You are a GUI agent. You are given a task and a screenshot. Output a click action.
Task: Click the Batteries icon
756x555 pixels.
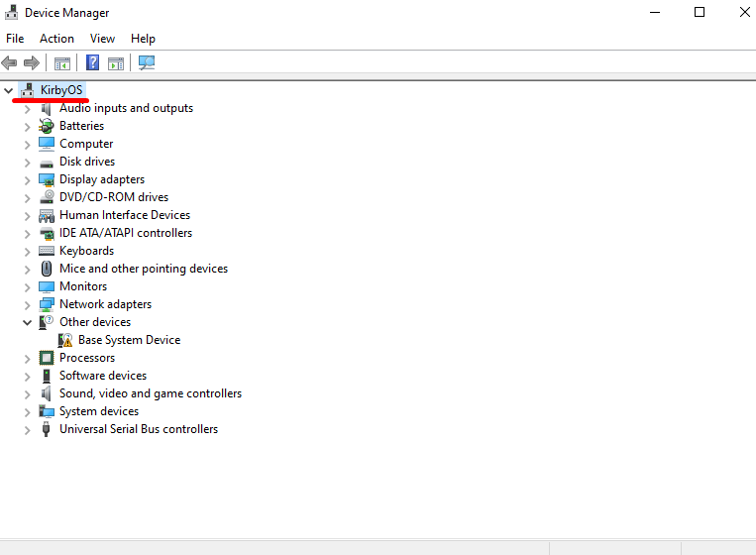[x=47, y=126]
